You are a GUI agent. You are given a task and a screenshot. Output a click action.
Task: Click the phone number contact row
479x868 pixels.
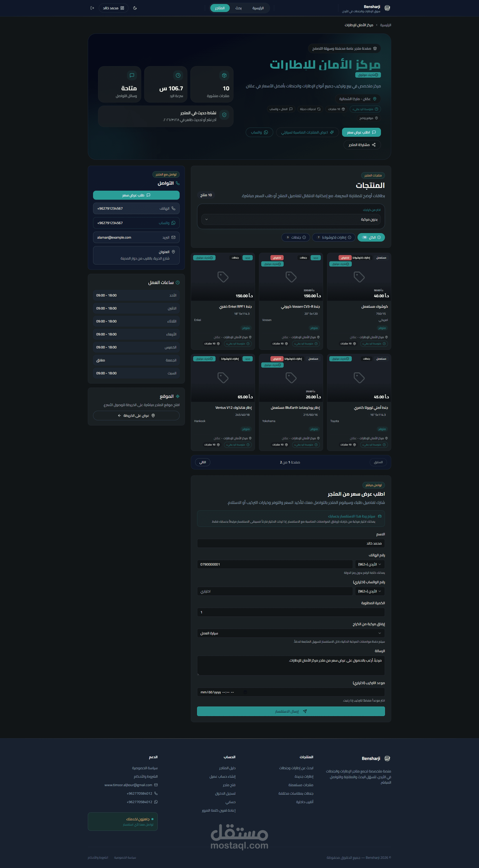click(x=136, y=209)
